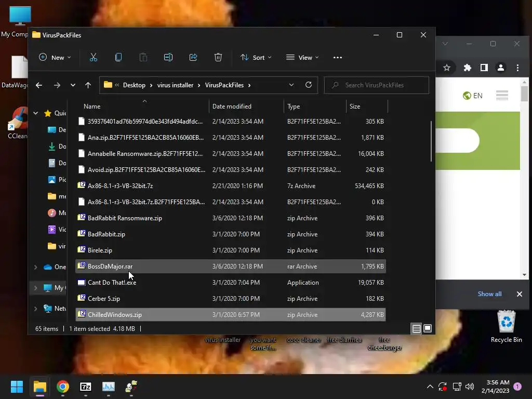The height and width of the screenshot is (399, 532).
Task: Select Birele.zip file
Action: [x=231, y=250]
